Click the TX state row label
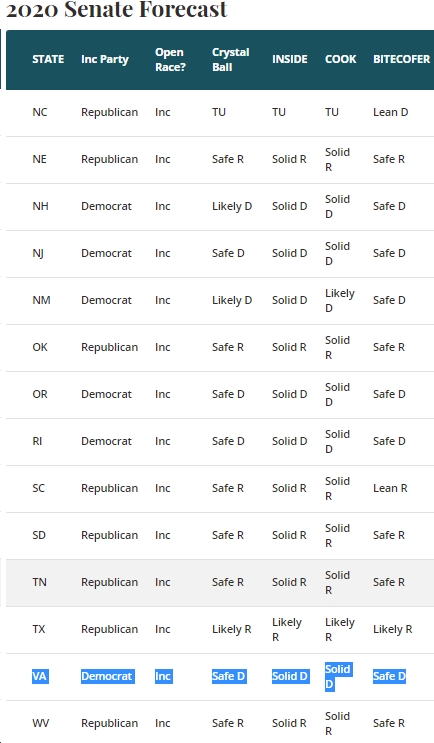Image resolution: width=434 pixels, height=743 pixels. [x=39, y=629]
